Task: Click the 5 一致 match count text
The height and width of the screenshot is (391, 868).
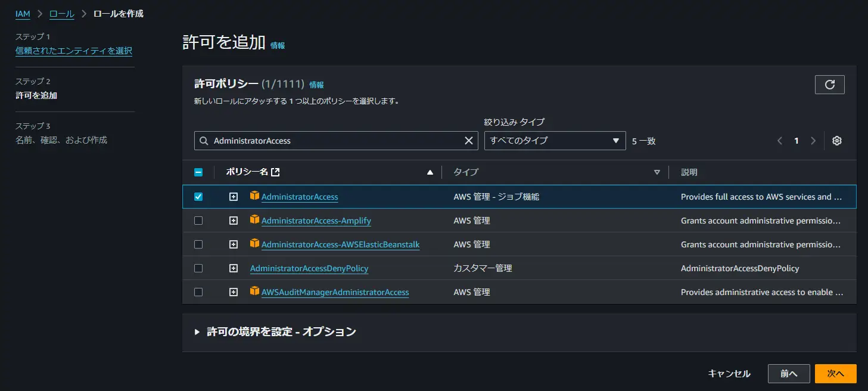Action: 643,141
